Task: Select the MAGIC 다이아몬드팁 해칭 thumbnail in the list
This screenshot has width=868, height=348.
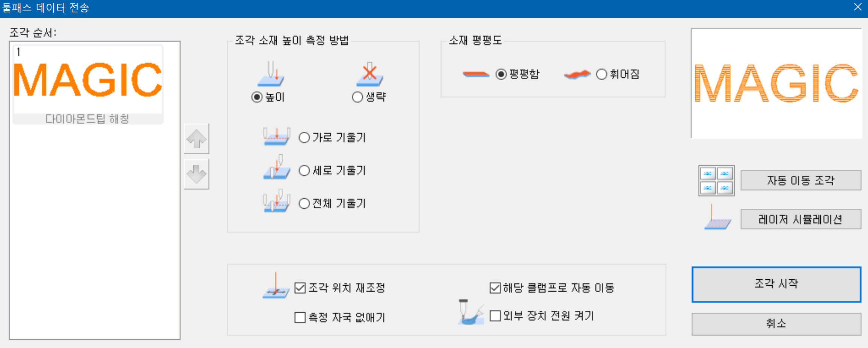Action: (88, 84)
